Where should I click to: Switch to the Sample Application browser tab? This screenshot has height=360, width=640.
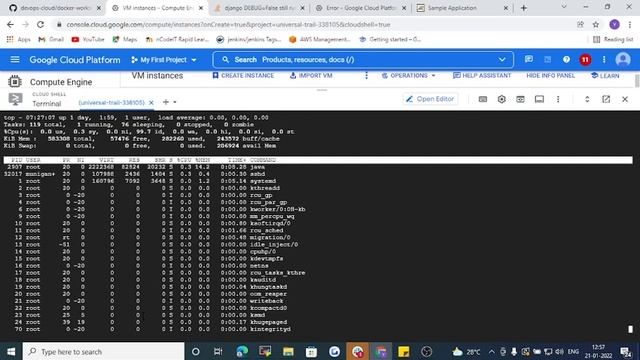coord(462,8)
